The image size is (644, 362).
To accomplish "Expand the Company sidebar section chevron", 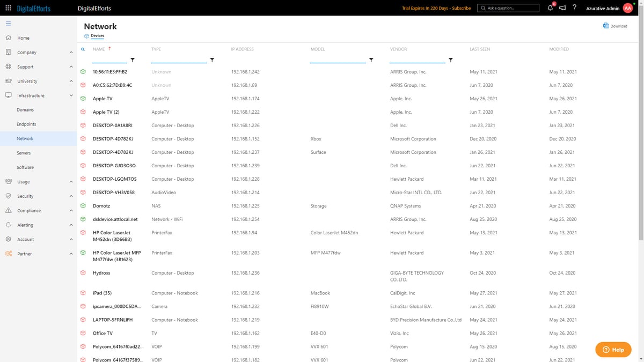I will click(x=71, y=53).
